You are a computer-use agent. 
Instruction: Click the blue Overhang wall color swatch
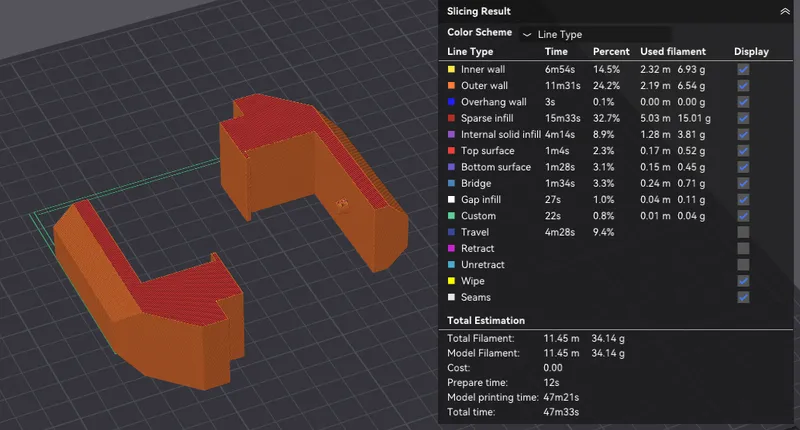coord(451,102)
